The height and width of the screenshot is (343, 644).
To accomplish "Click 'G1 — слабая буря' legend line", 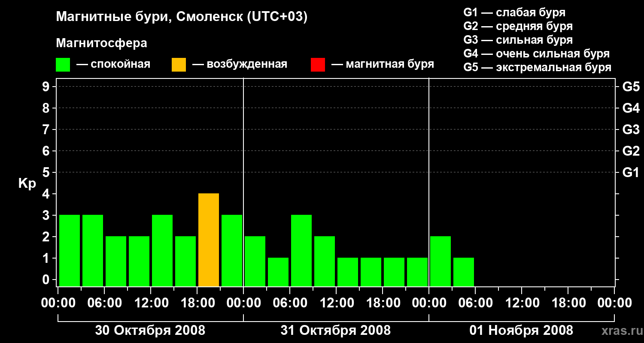I will click(x=514, y=12).
